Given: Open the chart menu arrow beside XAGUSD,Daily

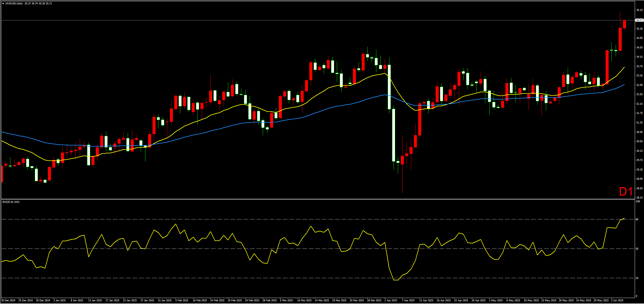Looking at the screenshot, I should pos(3,4).
